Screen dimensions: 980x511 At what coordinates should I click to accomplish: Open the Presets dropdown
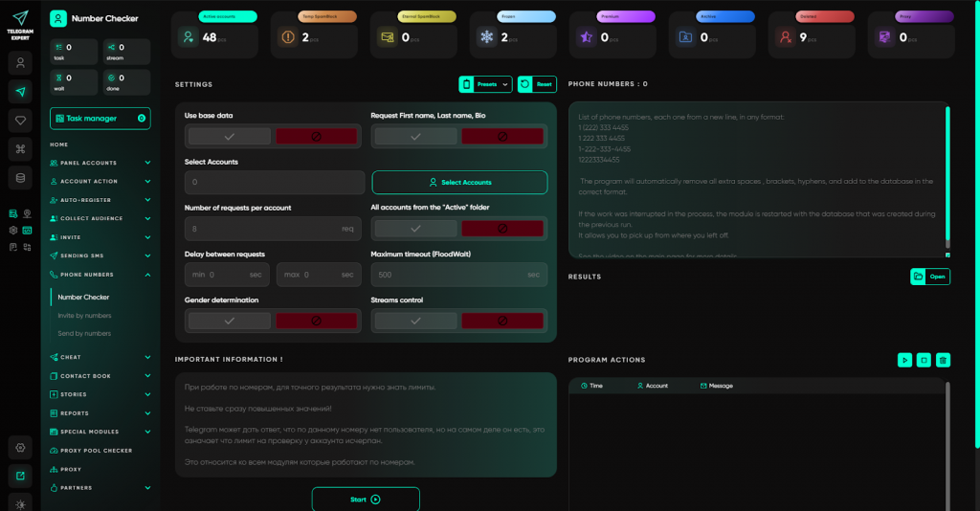(x=486, y=84)
